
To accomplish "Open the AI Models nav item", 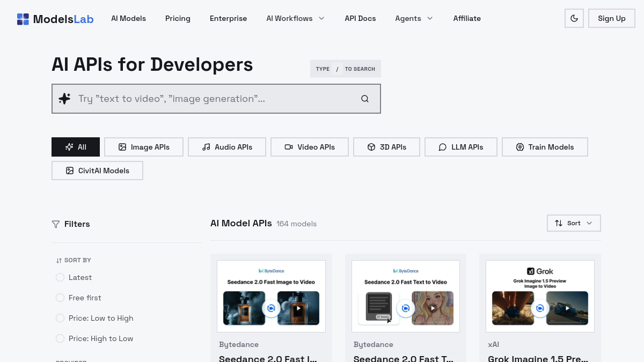I will 129,18.
